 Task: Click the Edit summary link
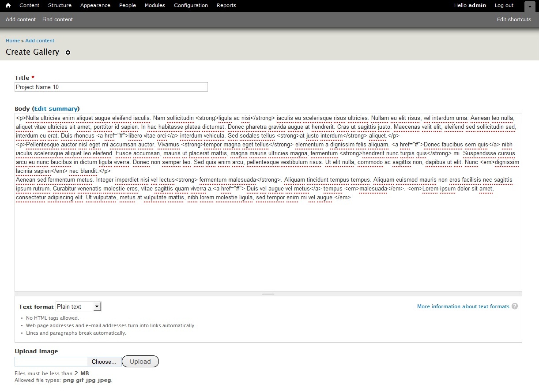pyautogui.click(x=56, y=108)
